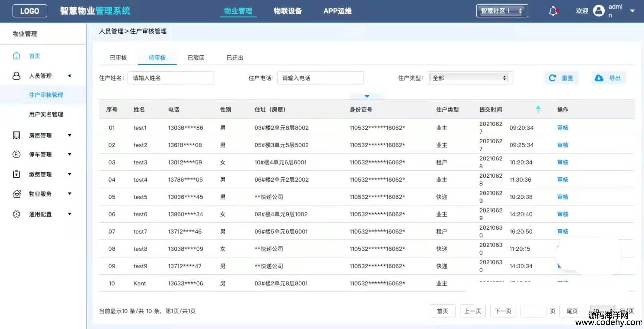Expand the 物业服务 menu arrow
The image size is (644, 329).
pos(70,194)
